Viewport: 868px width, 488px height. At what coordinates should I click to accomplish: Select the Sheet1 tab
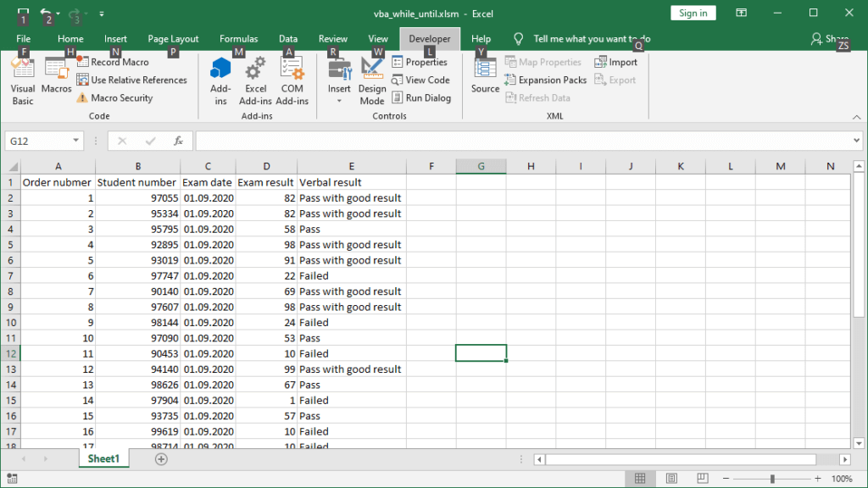103,458
